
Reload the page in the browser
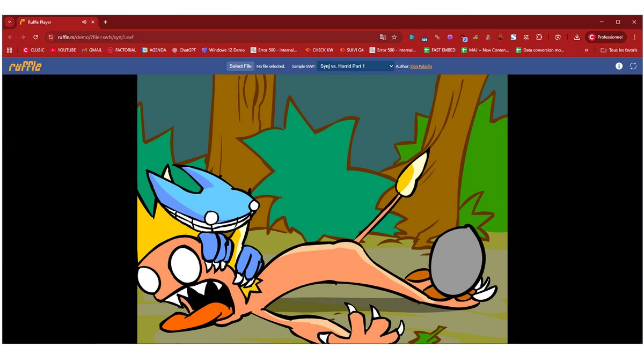pos(35,37)
